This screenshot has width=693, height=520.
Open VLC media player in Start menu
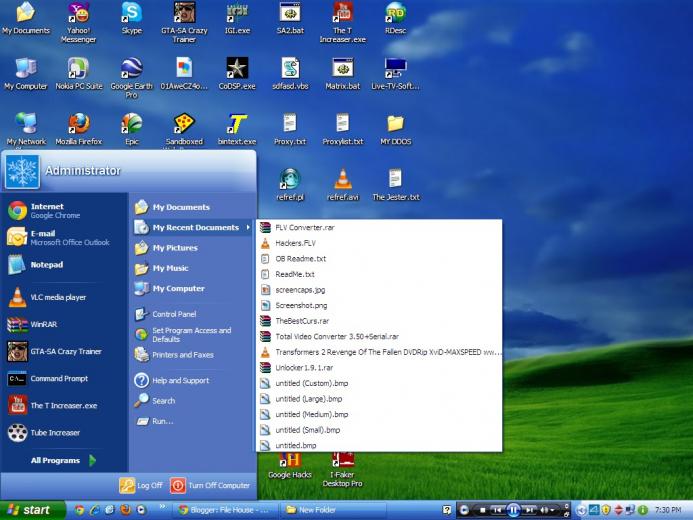pos(64,297)
